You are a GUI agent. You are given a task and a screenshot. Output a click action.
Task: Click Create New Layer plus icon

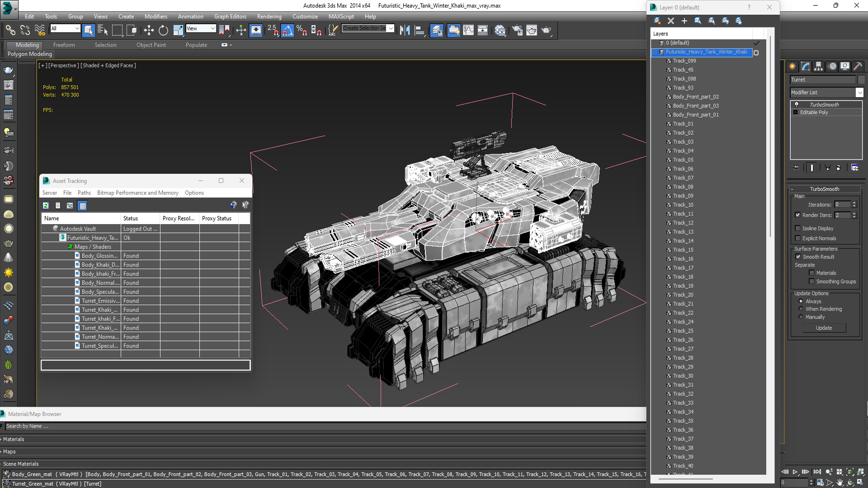[x=684, y=21]
